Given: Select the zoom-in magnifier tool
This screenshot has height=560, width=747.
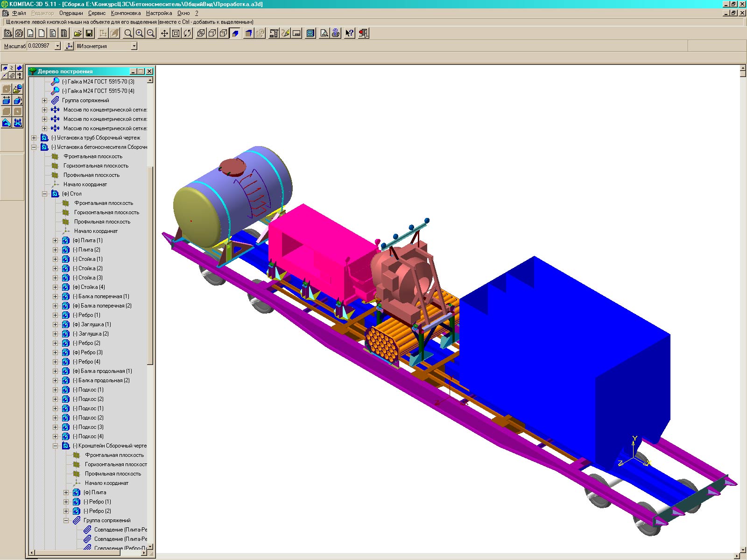Looking at the screenshot, I should (x=139, y=33).
